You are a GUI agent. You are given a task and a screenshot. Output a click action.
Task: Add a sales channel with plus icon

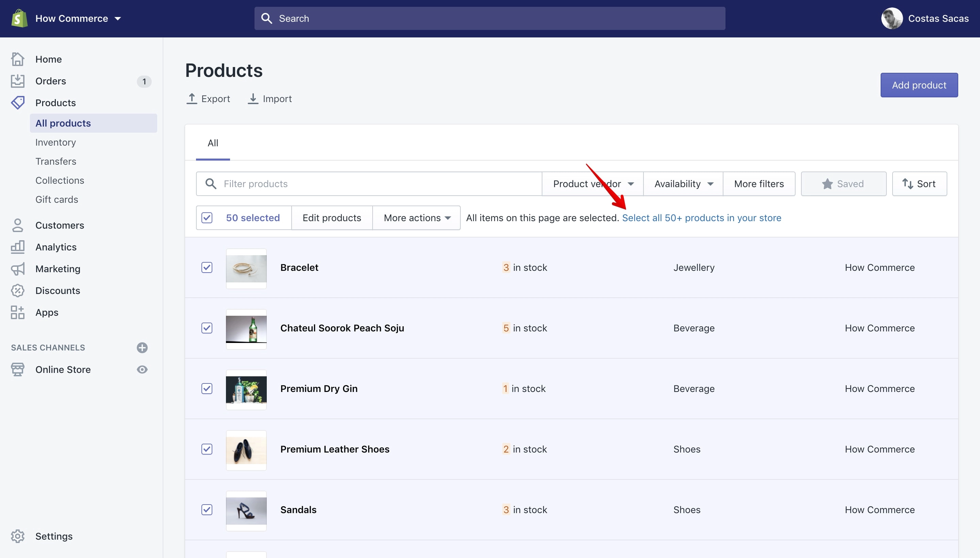[x=142, y=348]
